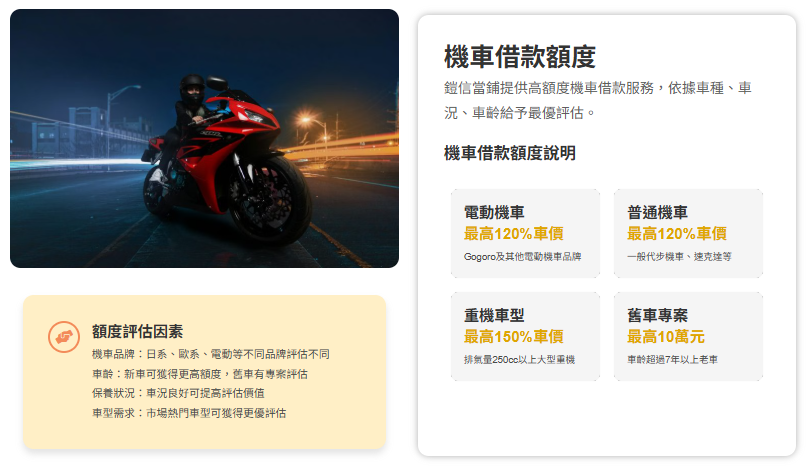Select the 舊車專案 loan card
809x468 pixels.
click(688, 336)
